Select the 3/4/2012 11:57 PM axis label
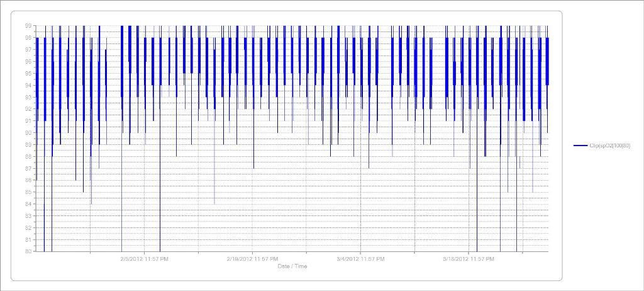The height and width of the screenshot is (291, 644). [x=360, y=258]
